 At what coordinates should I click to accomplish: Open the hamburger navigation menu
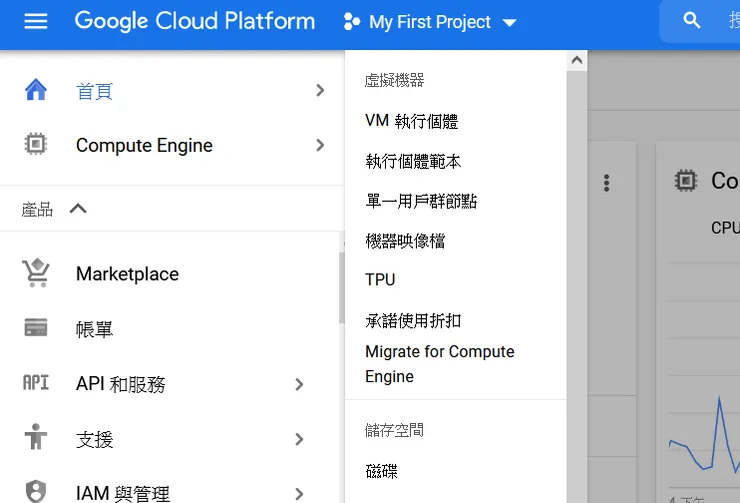[x=36, y=21]
